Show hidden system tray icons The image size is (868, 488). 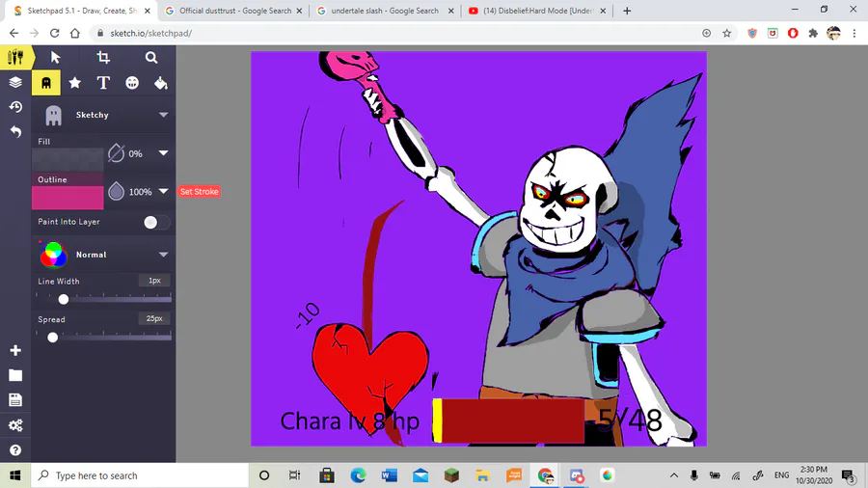point(674,475)
